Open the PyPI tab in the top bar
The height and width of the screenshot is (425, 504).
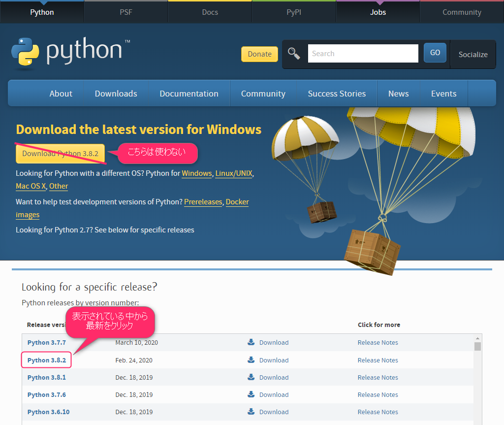tap(294, 12)
